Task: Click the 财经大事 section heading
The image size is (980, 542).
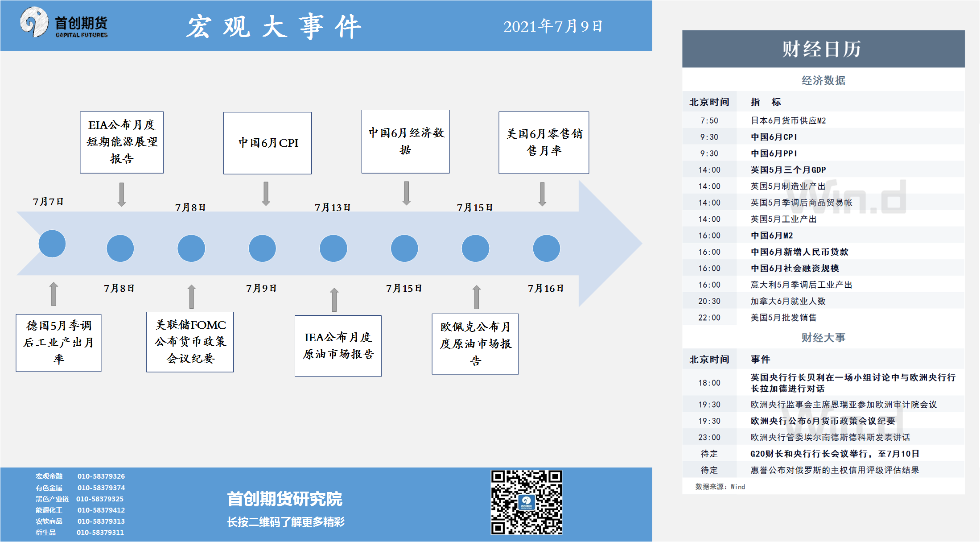Action: (x=823, y=338)
